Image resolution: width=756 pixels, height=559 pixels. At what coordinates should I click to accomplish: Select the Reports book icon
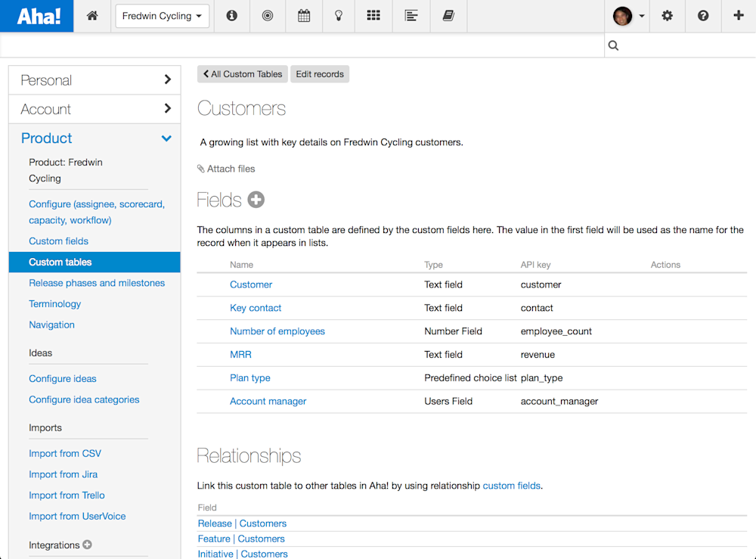448,16
